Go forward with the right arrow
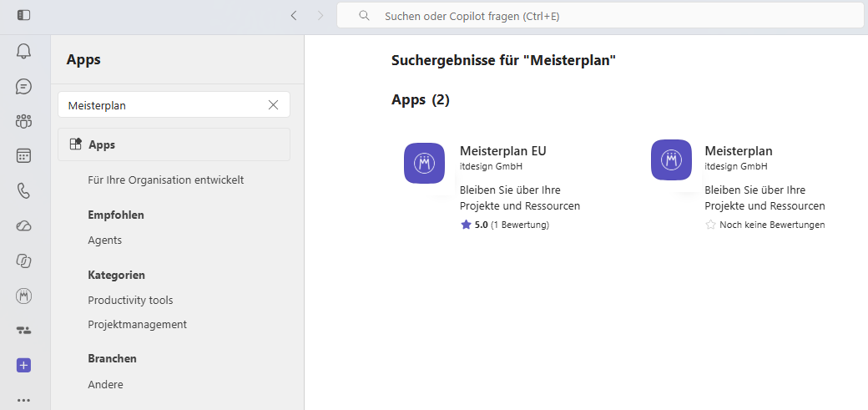This screenshot has height=410, width=868. (x=320, y=16)
